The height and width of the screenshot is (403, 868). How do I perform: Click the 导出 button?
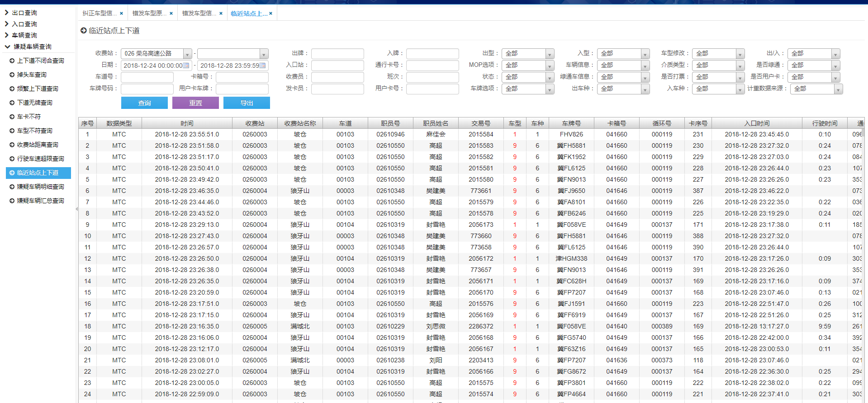pos(247,103)
